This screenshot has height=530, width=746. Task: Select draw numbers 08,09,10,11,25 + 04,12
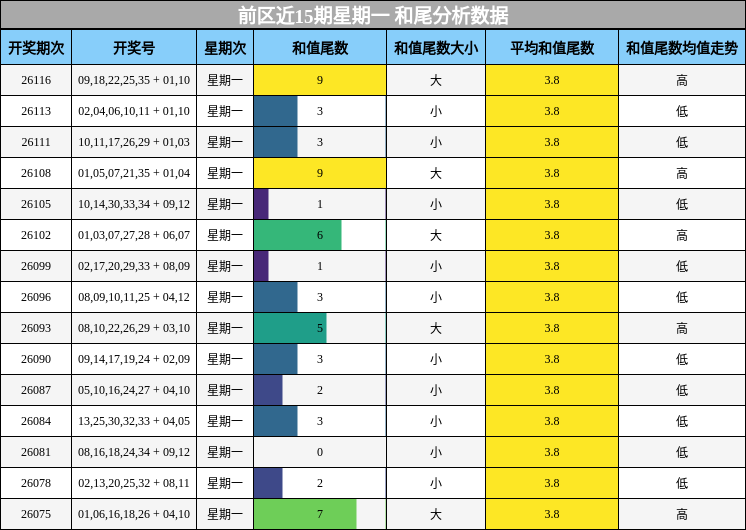pyautogui.click(x=134, y=297)
